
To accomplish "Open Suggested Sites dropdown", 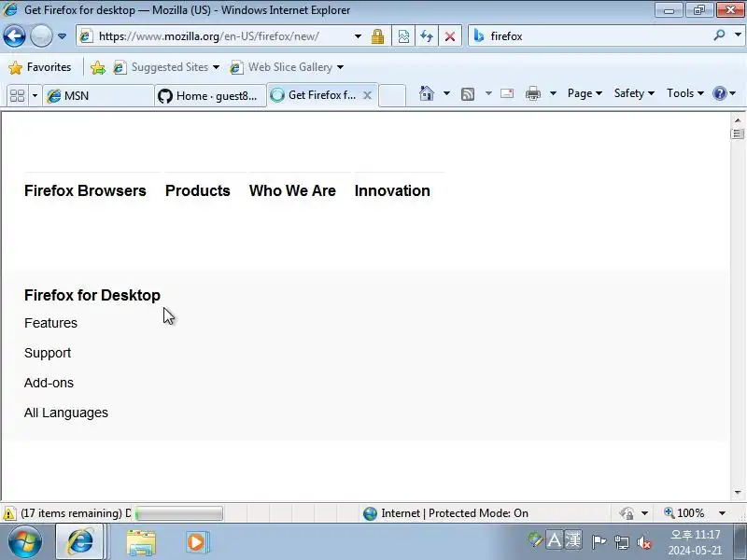I will (166, 67).
